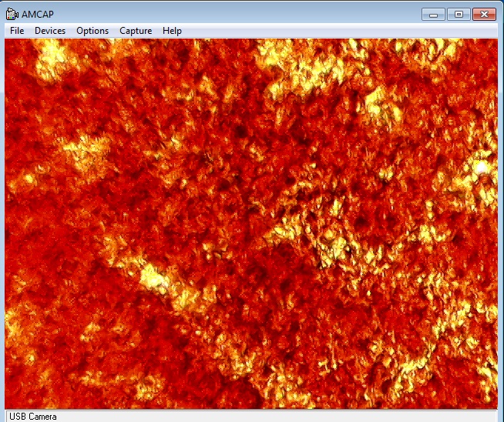Click the USB Camera status bar label
The width and height of the screenshot is (504, 422).
(32, 417)
